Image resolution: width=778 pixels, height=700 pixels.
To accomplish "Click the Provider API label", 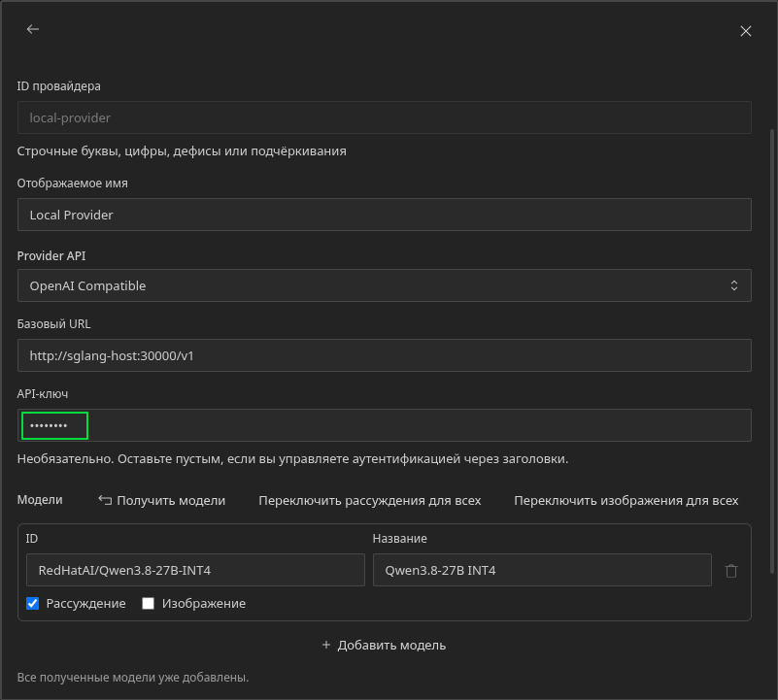I will (x=51, y=256).
